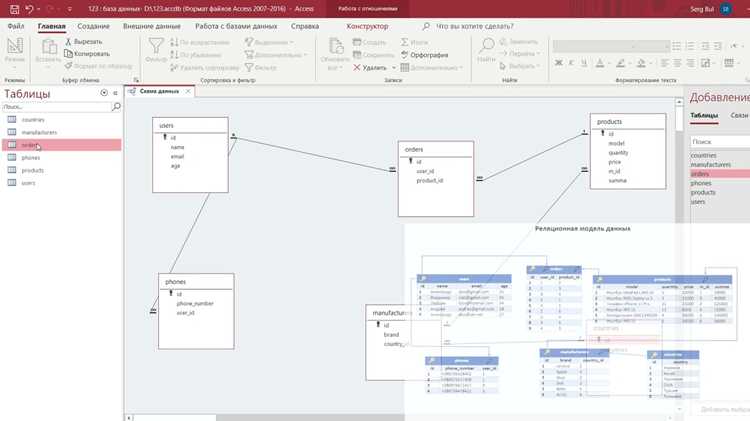Switch to the Конструктор tab
Screen dimensions: 750x421
point(367,26)
